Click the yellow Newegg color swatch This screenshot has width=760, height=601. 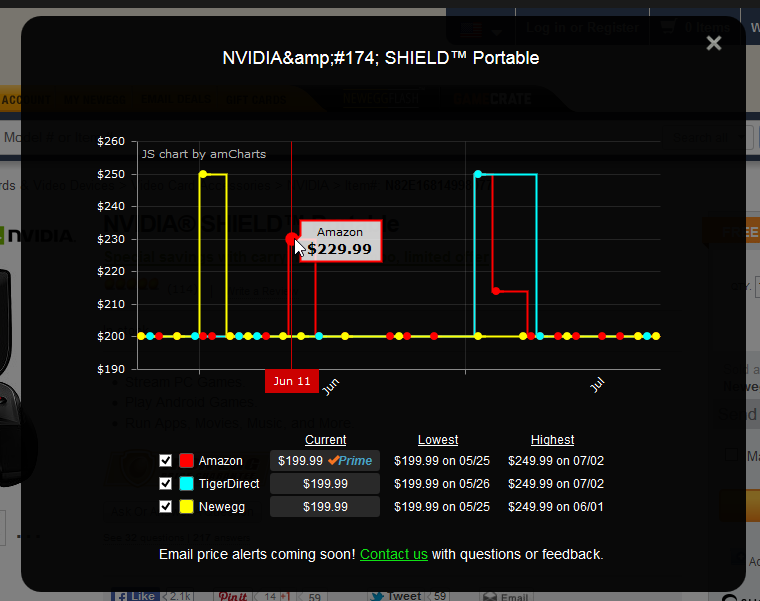pos(186,506)
